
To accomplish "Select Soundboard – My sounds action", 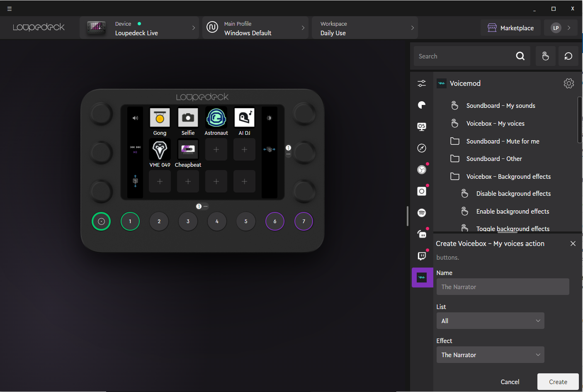I will pyautogui.click(x=500, y=106).
